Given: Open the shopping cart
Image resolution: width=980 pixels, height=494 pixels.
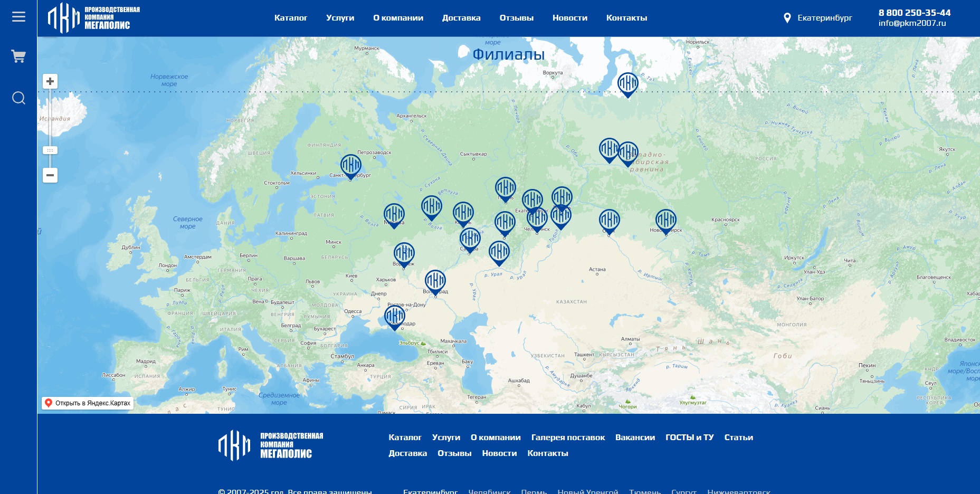Looking at the screenshot, I should click(18, 56).
